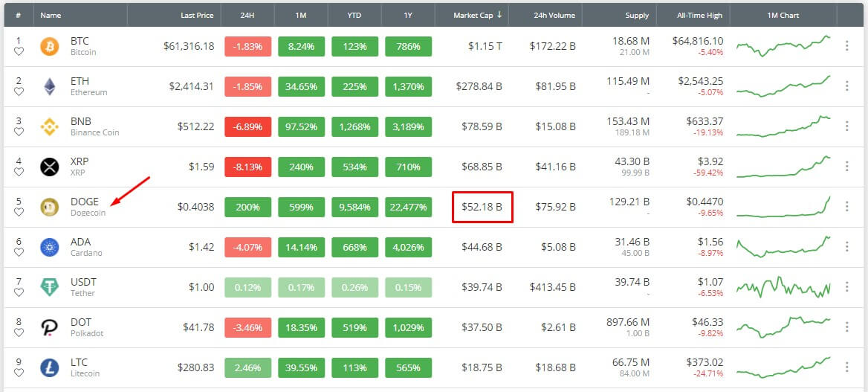
Task: Favorite DOT with the heart icon
Action: (19, 332)
